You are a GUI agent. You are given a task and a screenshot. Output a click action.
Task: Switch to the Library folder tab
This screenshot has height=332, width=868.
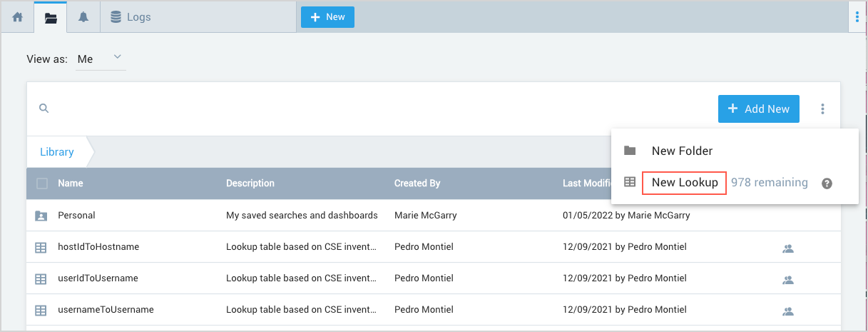coord(51,17)
